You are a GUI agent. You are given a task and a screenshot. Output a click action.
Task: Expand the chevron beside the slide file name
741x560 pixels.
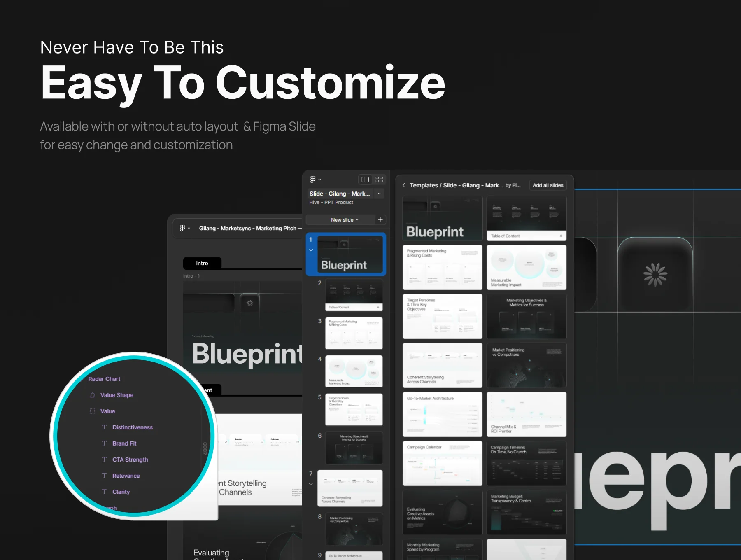379,194
